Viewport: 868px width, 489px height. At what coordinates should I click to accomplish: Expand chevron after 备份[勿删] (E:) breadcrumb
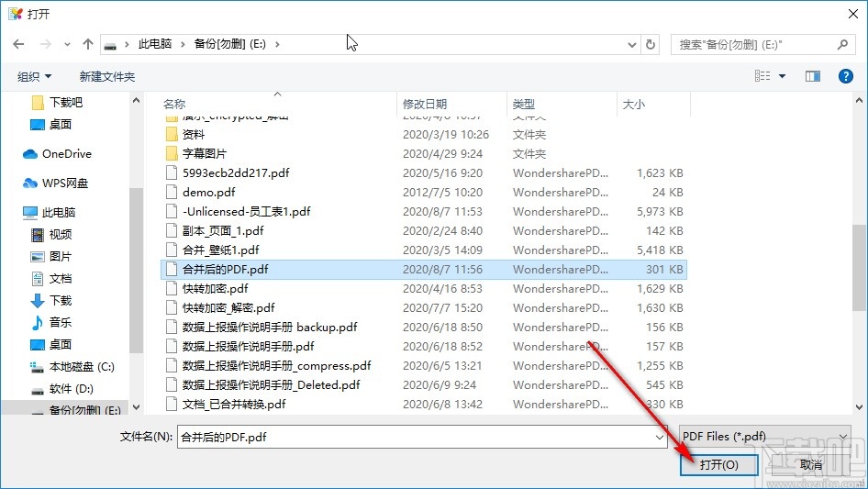click(277, 44)
